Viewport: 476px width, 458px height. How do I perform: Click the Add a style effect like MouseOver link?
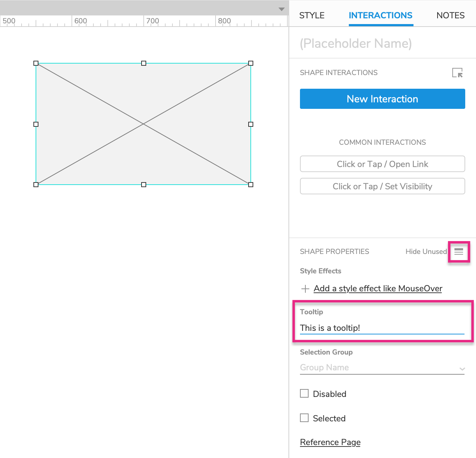click(x=378, y=289)
